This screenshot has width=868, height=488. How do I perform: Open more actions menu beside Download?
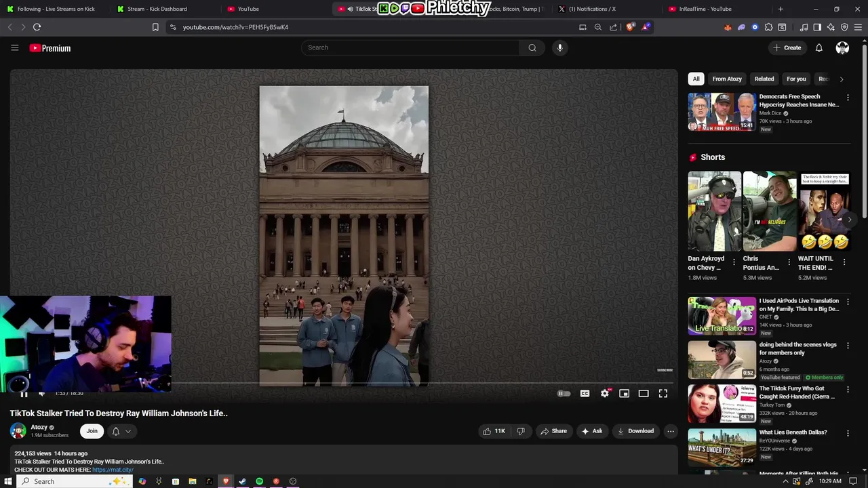671,431
